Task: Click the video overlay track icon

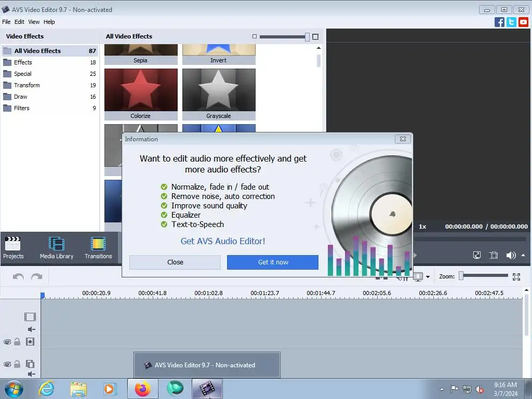Action: tap(30, 364)
